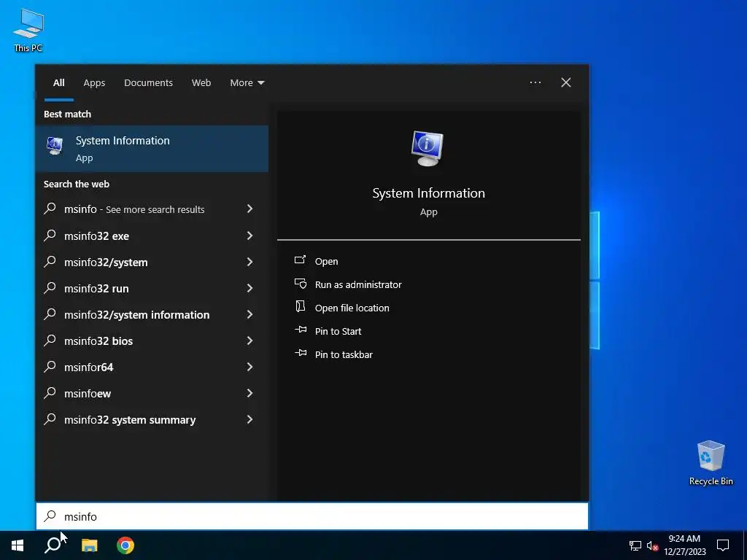Switch to the Documents search tab
The height and width of the screenshot is (560, 747).
coord(149,83)
